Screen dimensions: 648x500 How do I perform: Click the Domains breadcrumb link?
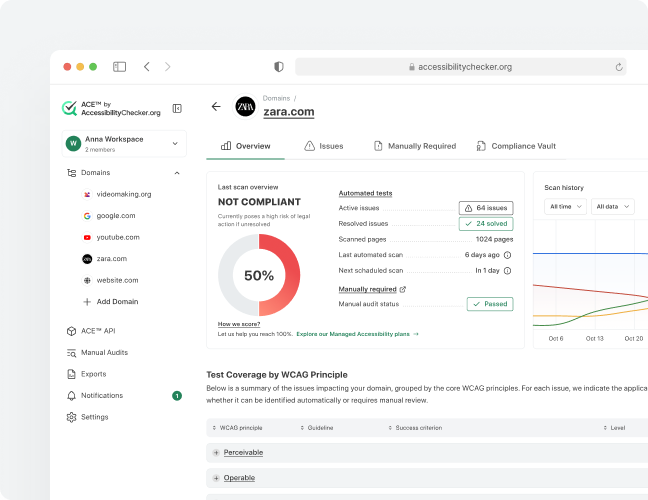point(276,98)
